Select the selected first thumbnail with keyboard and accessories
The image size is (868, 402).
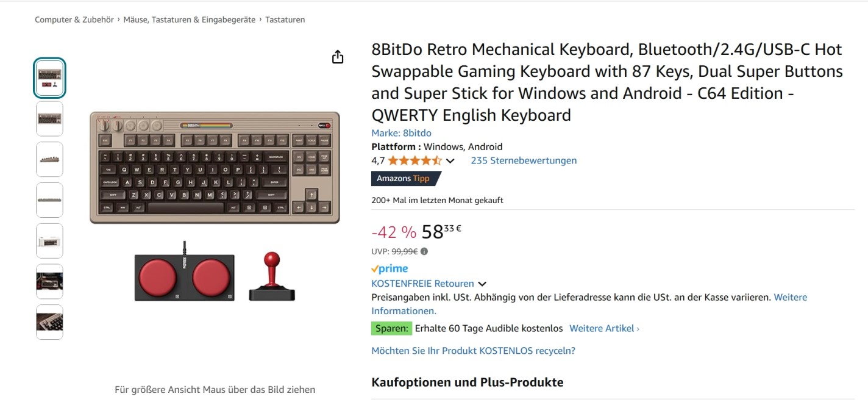pos(49,78)
